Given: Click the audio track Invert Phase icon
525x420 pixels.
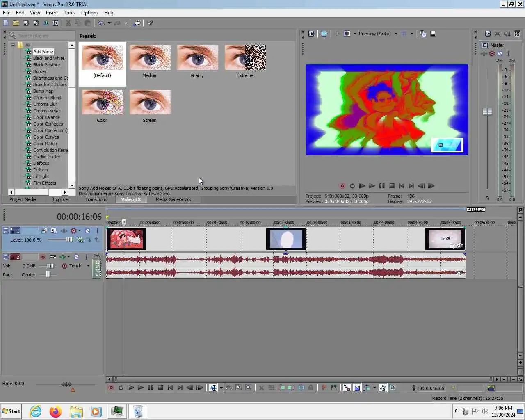Looking at the screenshot, I should (x=53, y=257).
